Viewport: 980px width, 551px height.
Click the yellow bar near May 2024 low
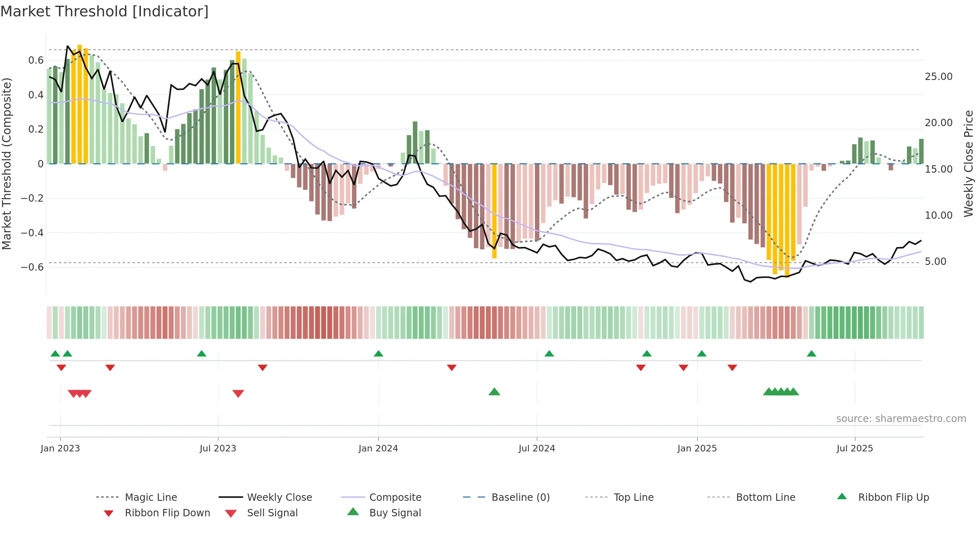pyautogui.click(x=494, y=211)
